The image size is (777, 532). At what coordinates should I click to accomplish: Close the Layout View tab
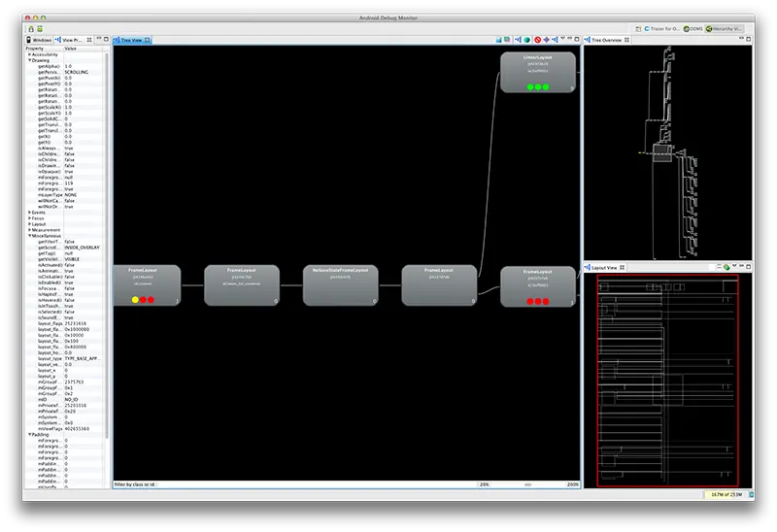coord(622,268)
